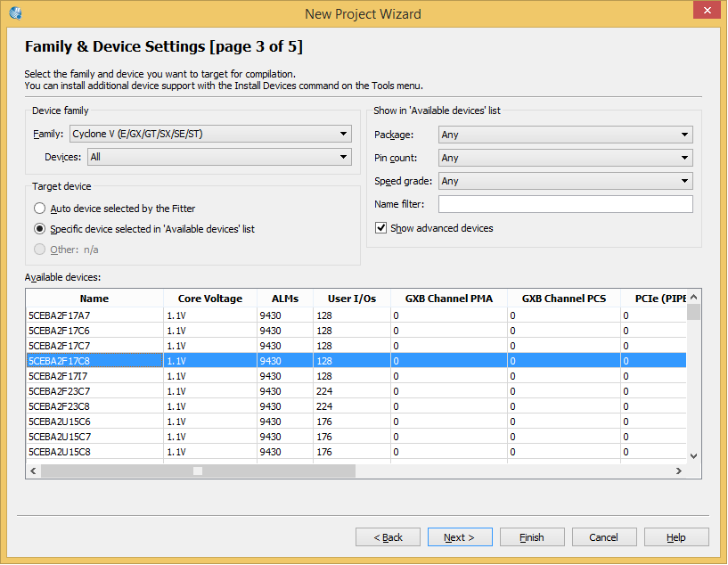The image size is (728, 565).
Task: Click into the Name filter field
Action: (x=566, y=204)
